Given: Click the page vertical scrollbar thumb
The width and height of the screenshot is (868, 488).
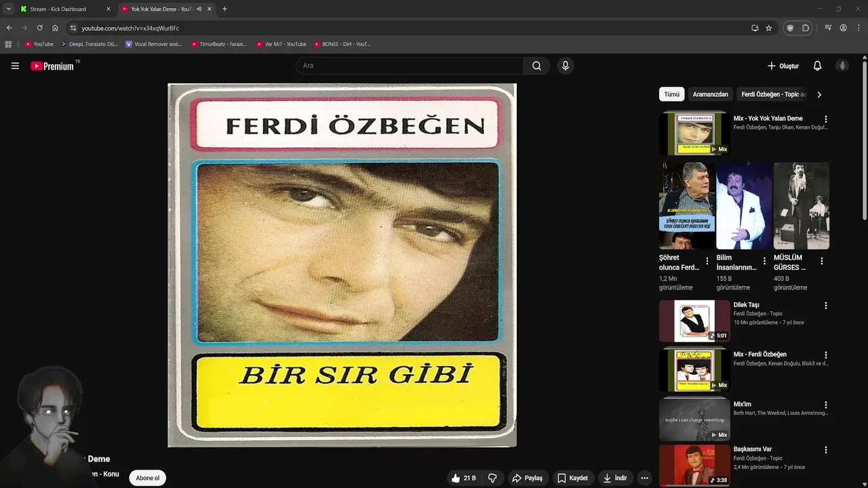Looking at the screenshot, I should click(x=865, y=140).
